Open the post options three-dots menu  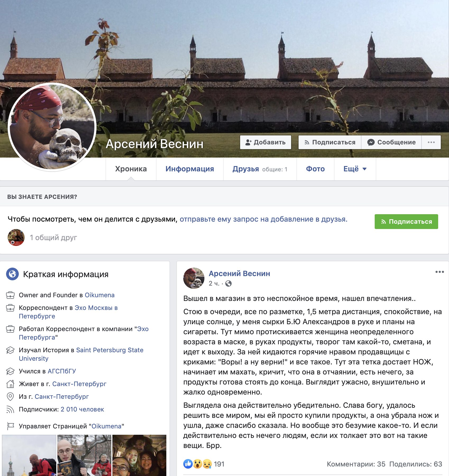439,272
